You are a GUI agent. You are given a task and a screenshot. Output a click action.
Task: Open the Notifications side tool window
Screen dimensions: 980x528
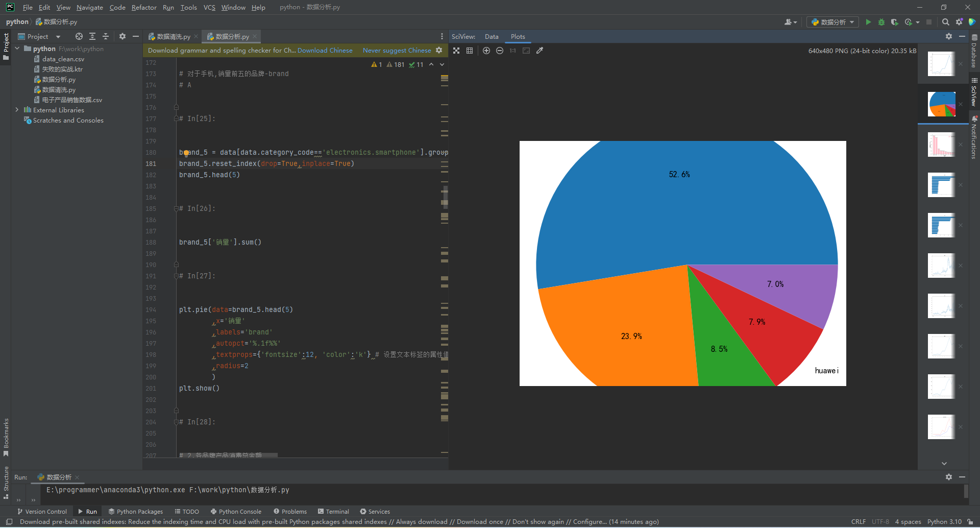click(974, 137)
